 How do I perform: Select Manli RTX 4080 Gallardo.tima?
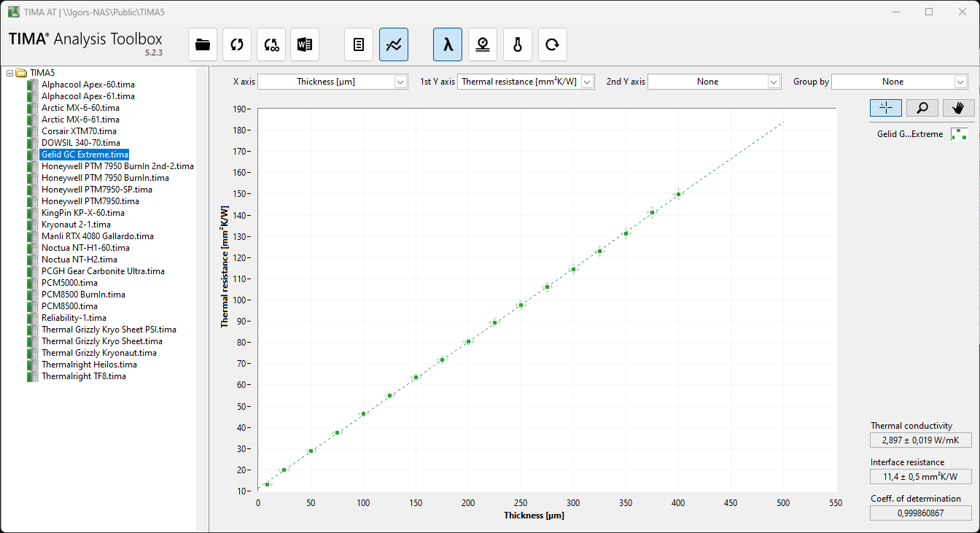pyautogui.click(x=98, y=236)
